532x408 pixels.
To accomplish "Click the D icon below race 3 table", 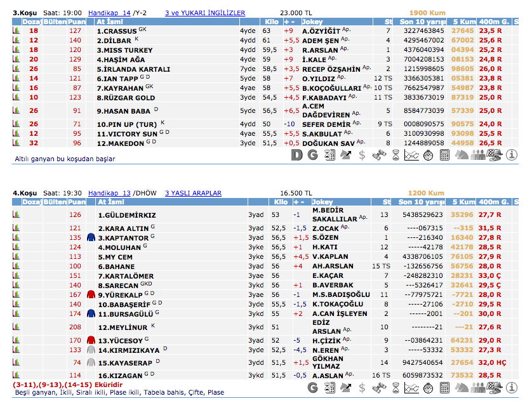I will (296, 155).
